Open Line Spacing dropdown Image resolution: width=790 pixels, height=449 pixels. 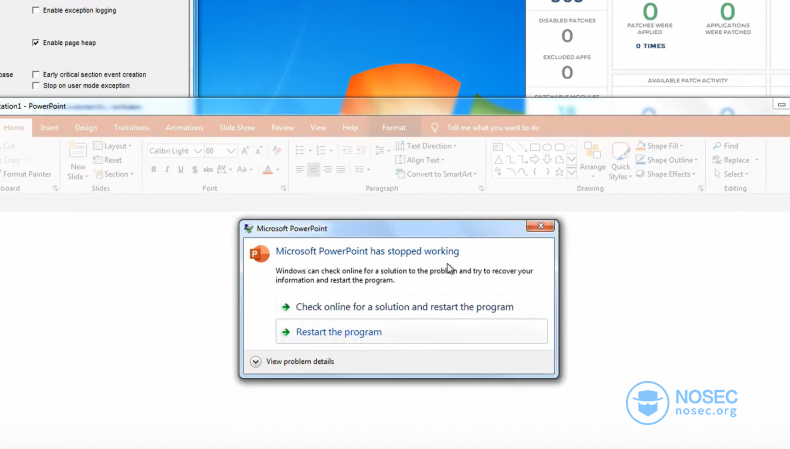pos(382,150)
